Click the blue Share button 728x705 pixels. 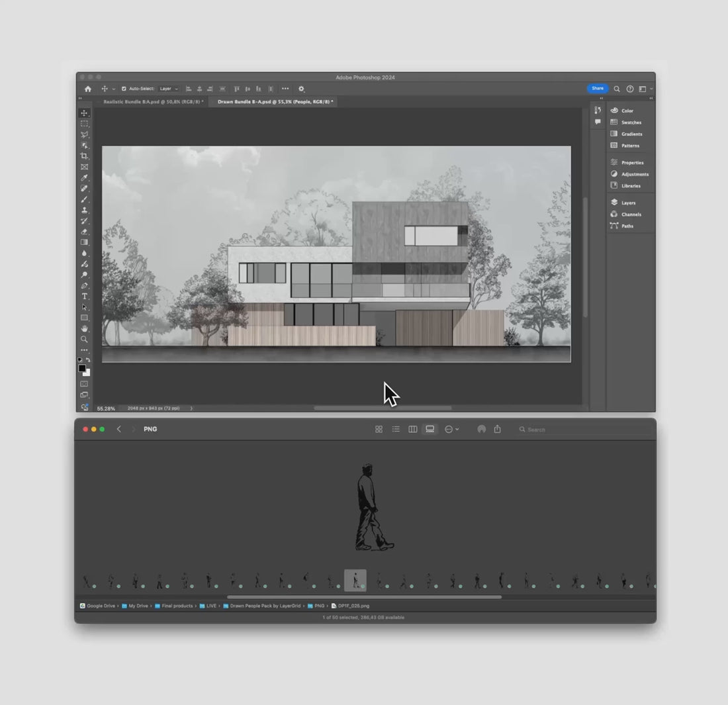tap(597, 88)
